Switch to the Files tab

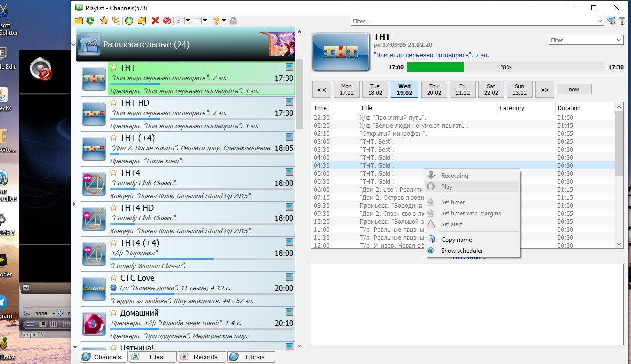(x=153, y=357)
